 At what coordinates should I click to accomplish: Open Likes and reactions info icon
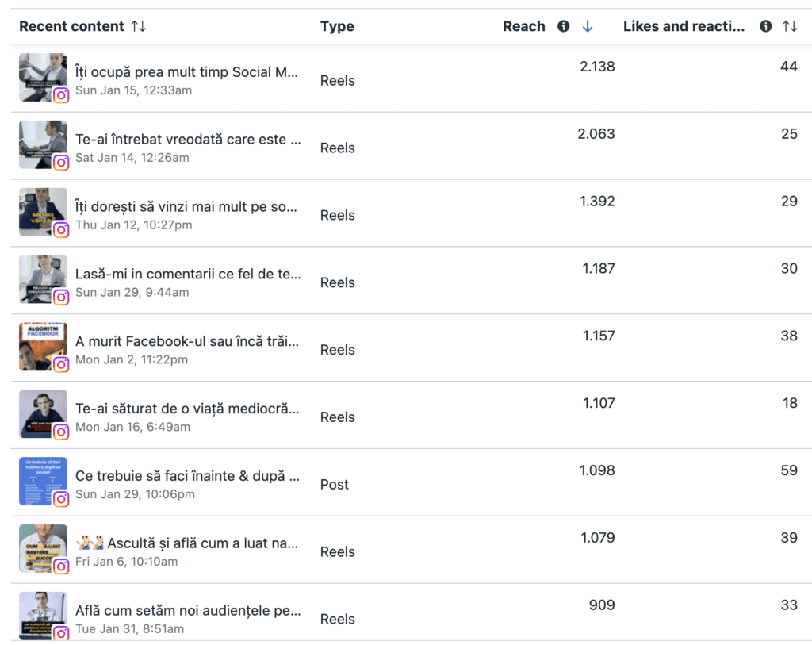[x=765, y=26]
